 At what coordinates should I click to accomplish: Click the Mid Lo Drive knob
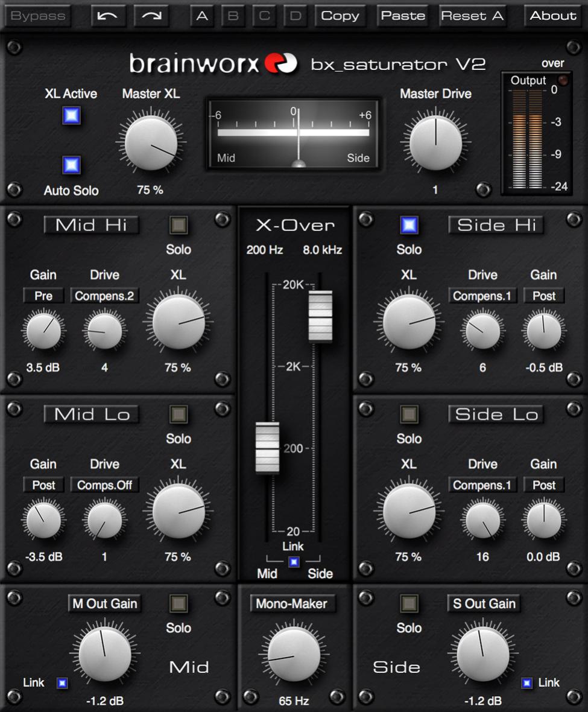pos(105,520)
